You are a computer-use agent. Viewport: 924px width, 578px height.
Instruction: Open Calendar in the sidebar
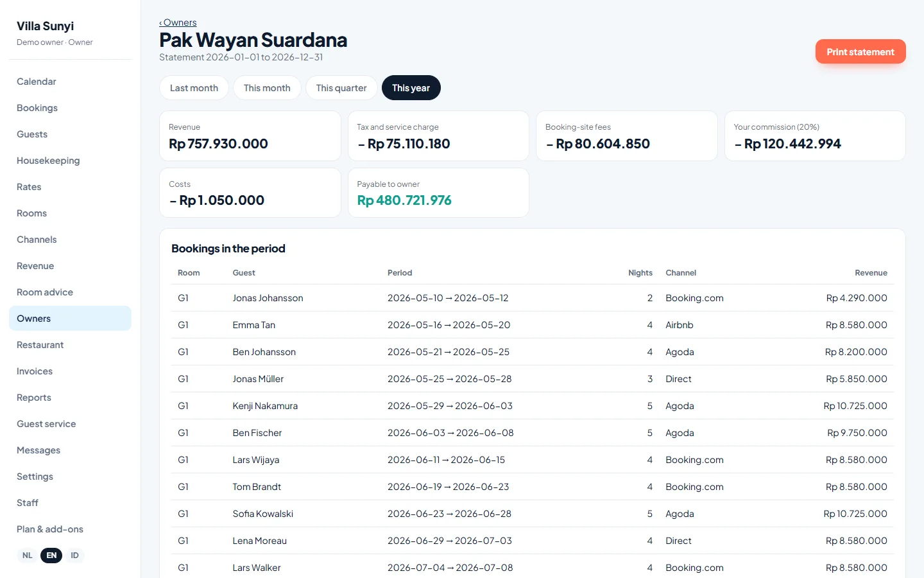70,82
